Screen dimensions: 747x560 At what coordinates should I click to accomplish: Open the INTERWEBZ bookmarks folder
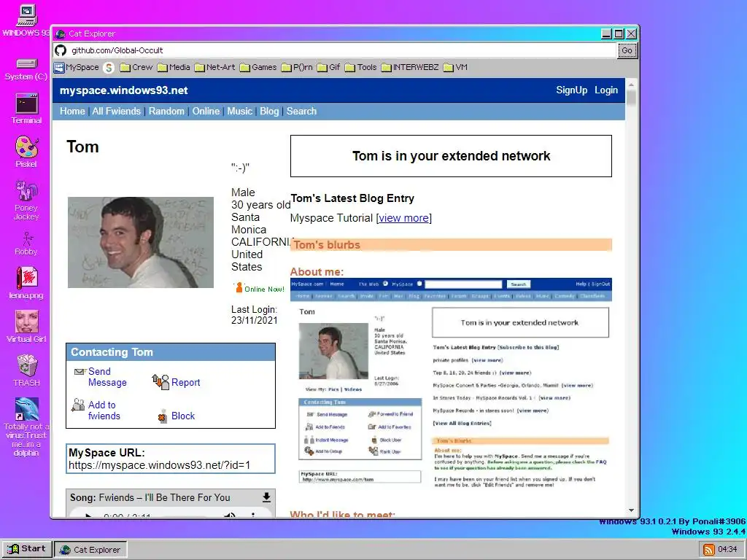[x=410, y=68]
